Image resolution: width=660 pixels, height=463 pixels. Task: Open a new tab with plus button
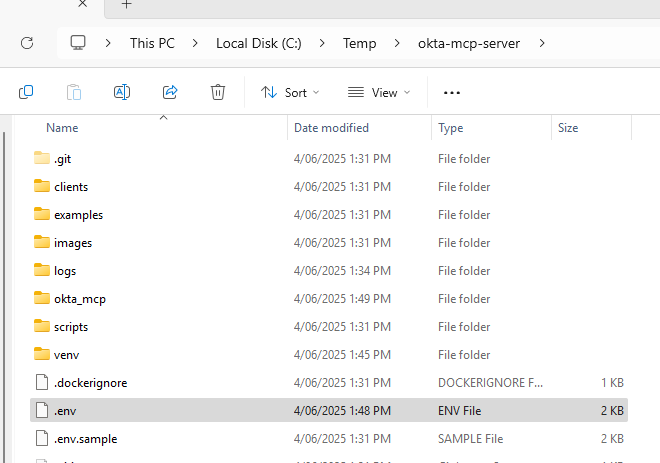point(126,5)
